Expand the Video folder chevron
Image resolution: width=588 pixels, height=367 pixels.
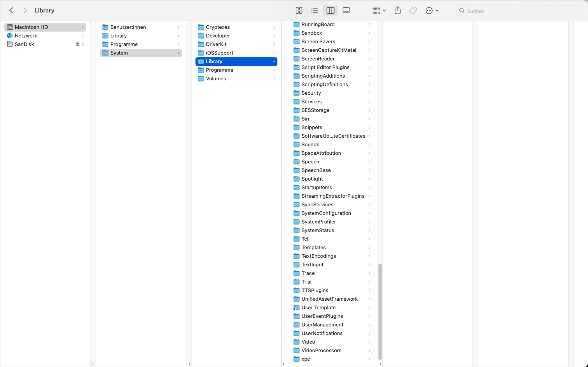point(369,342)
